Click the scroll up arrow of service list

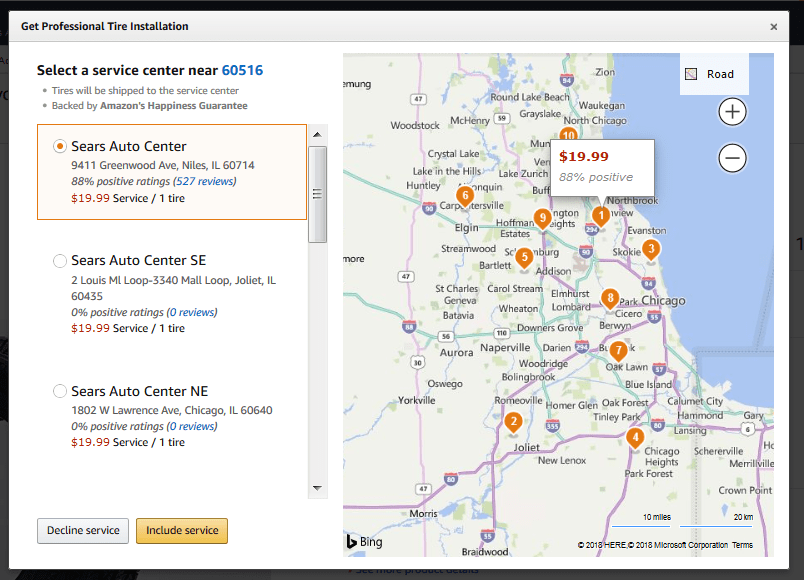click(317, 134)
